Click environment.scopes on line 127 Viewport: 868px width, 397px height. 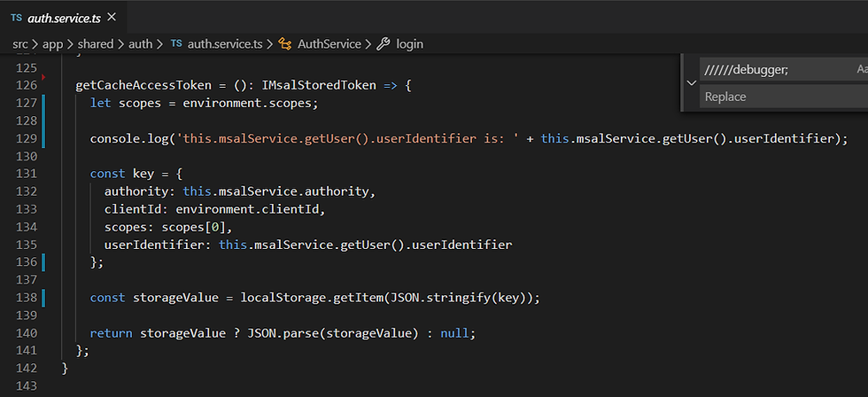[247, 103]
